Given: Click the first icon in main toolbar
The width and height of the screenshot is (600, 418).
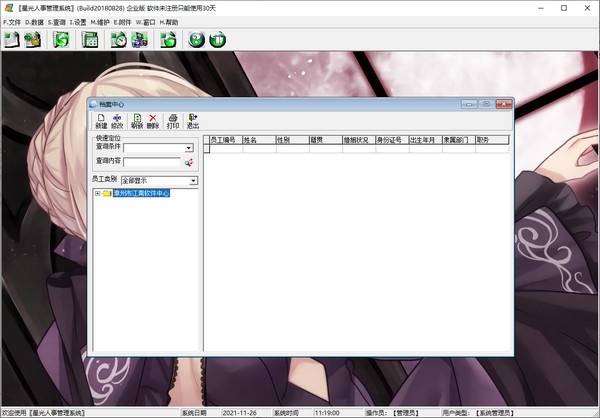Looking at the screenshot, I should pyautogui.click(x=12, y=40).
